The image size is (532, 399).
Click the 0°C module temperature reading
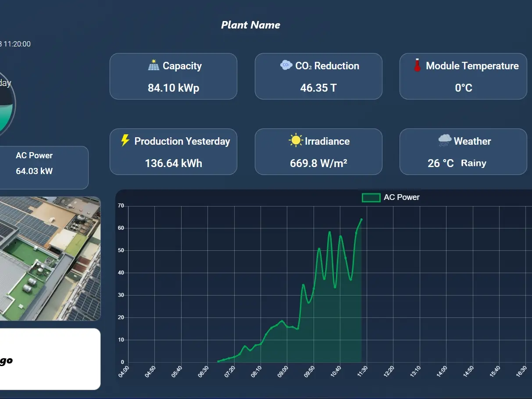(x=463, y=88)
